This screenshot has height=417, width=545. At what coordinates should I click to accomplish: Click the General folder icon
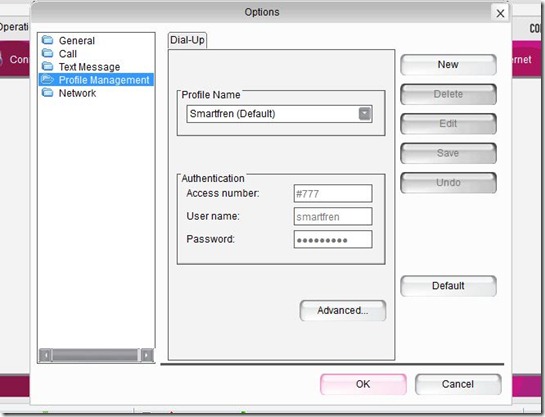47,40
